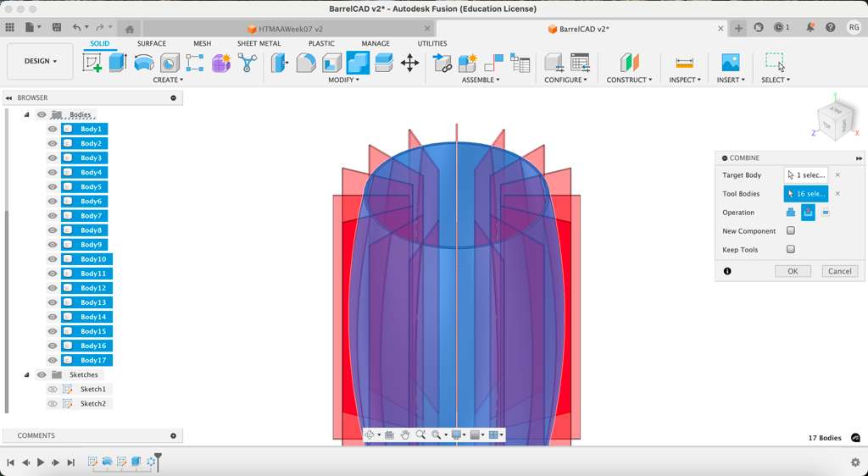Screen dimensions: 868x476
Task: Select the Fillet tool in Modify
Action: coord(306,63)
